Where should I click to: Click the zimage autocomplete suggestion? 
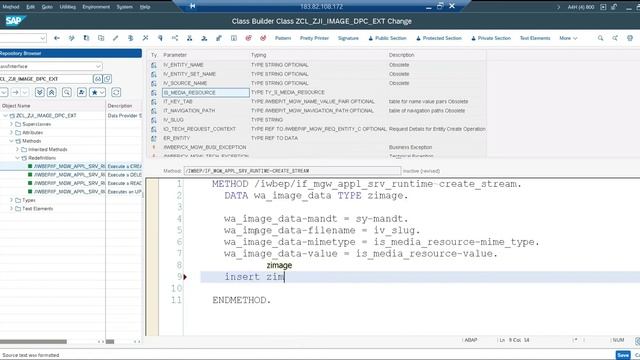[279, 265]
